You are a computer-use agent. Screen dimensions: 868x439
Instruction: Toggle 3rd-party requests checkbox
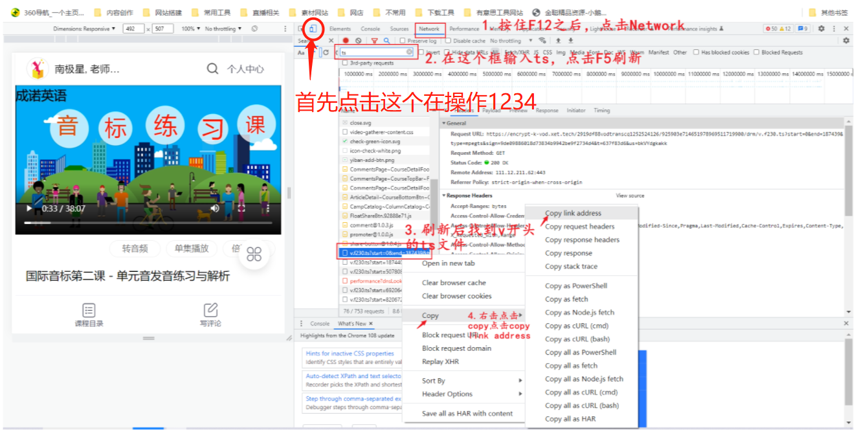click(x=345, y=63)
